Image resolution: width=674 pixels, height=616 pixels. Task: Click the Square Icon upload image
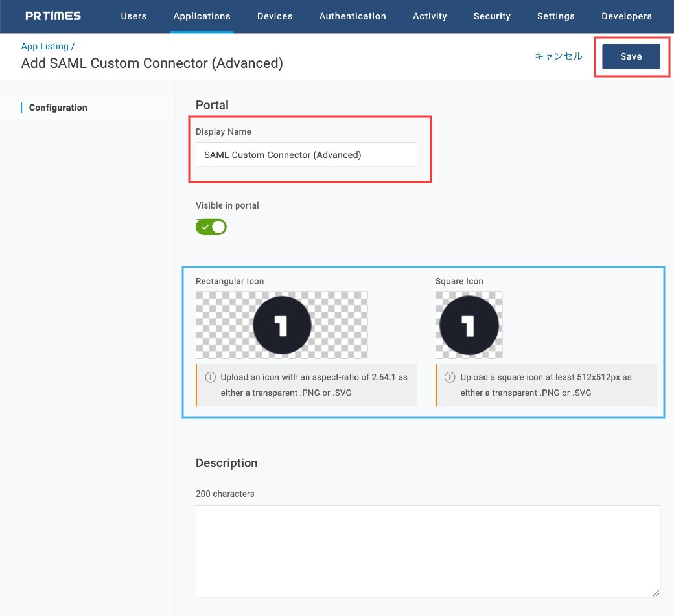click(x=469, y=325)
